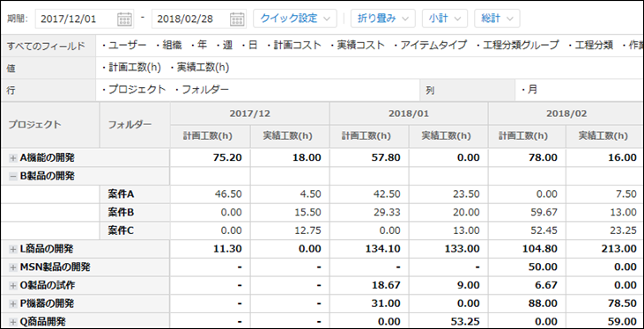Open the クイック設定 dropdown

point(295,18)
